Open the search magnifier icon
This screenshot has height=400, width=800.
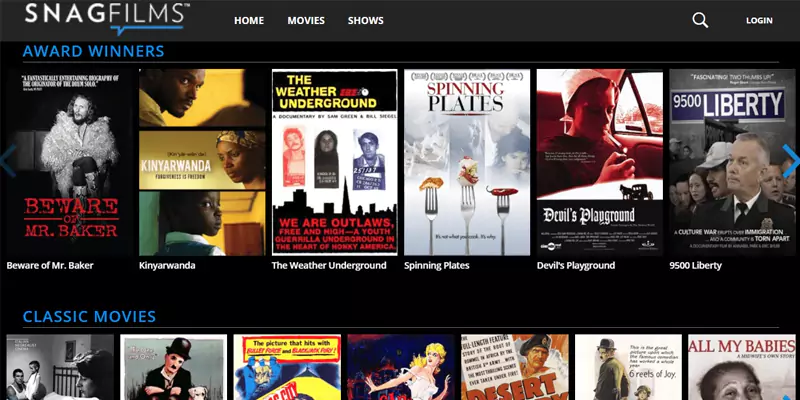[700, 20]
